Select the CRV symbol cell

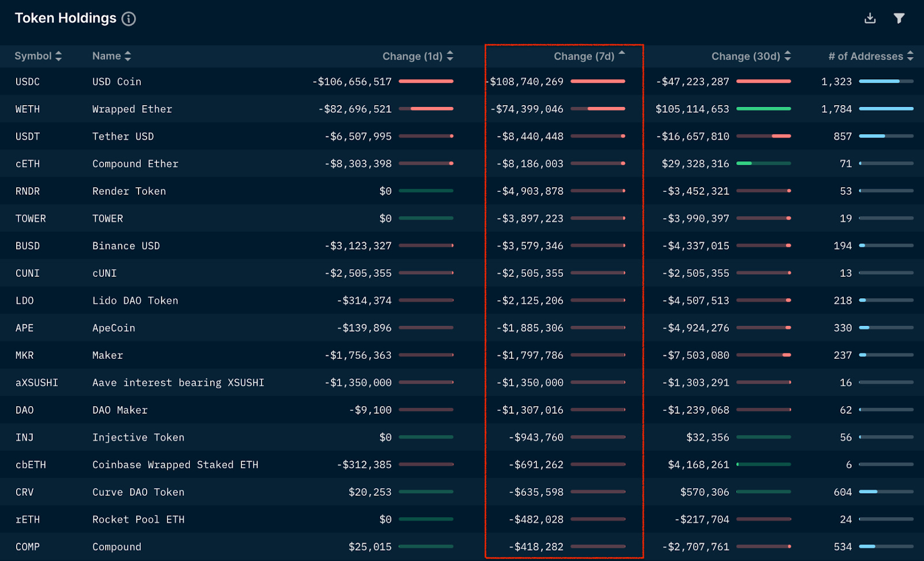(x=25, y=492)
